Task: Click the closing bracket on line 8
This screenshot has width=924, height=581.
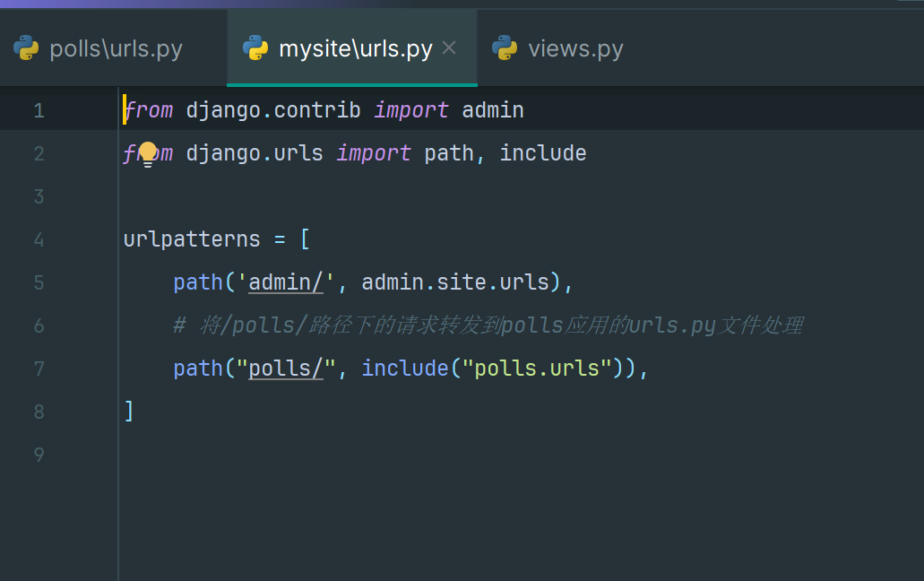Action: 129,412
